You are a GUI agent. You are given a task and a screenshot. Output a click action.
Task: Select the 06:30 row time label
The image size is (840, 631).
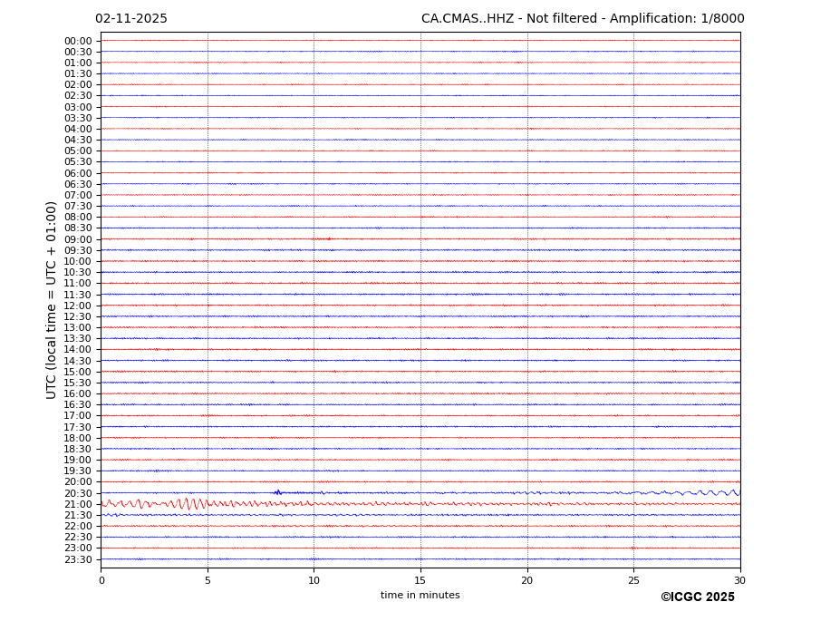77,185
